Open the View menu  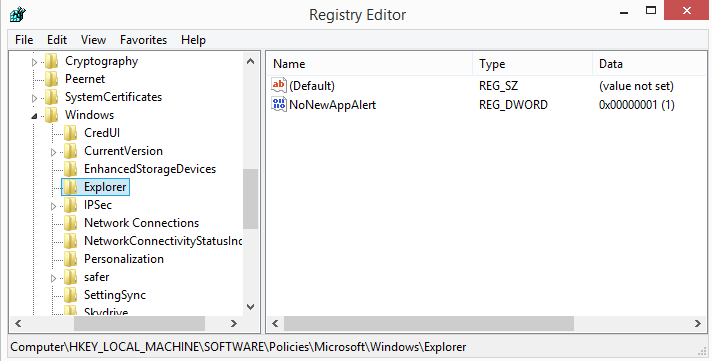[x=93, y=40]
